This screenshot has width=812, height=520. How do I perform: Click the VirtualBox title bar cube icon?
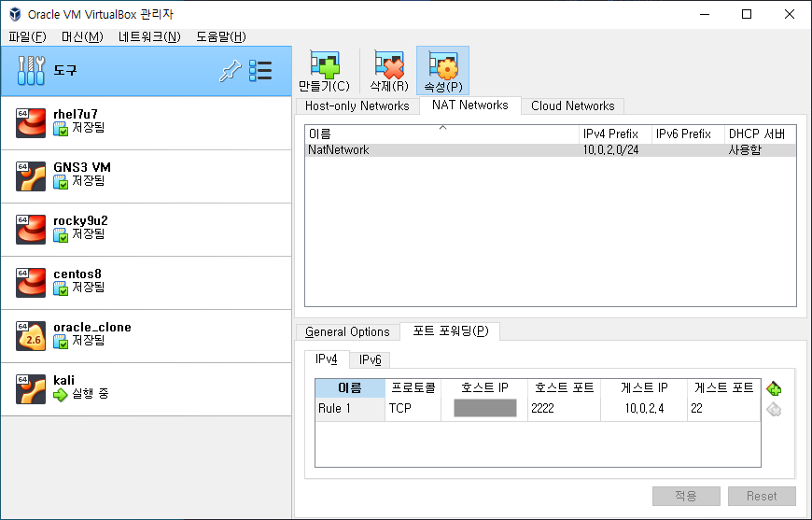click(15, 14)
